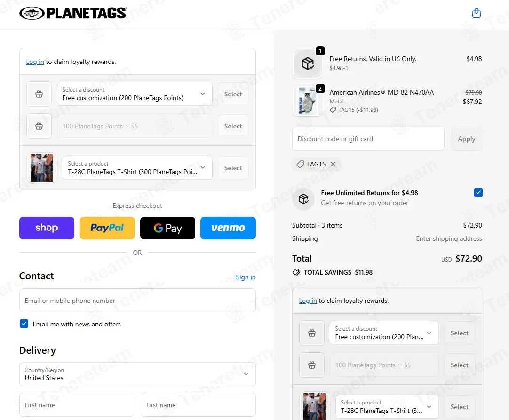Focus the First name field
Image resolution: width=509 pixels, height=420 pixels.
[x=77, y=405]
